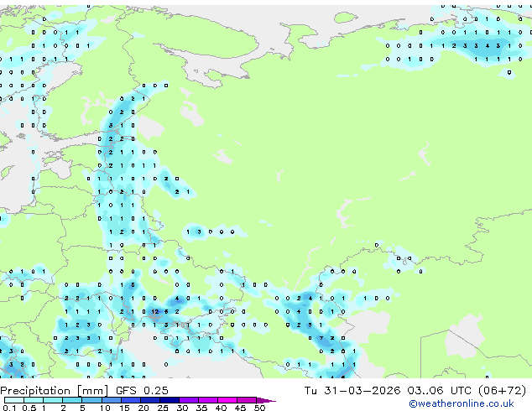Click the '0.5' legend scale label

(x=29, y=408)
